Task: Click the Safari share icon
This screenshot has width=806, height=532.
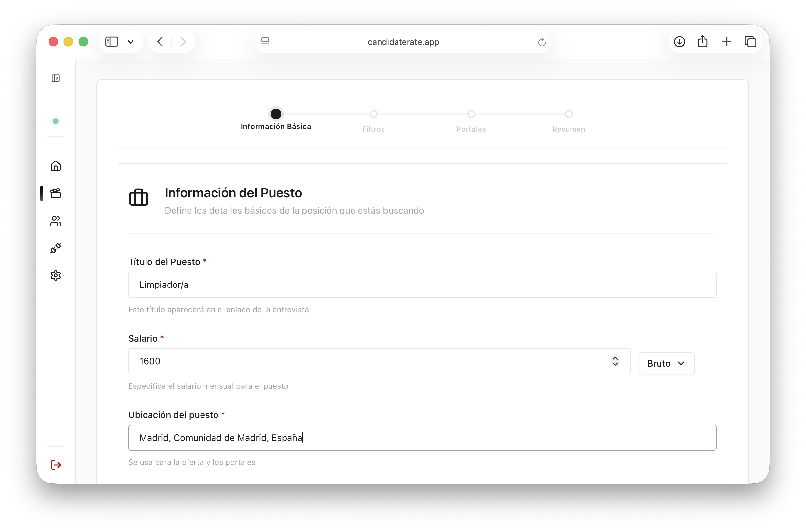Action: coord(702,42)
